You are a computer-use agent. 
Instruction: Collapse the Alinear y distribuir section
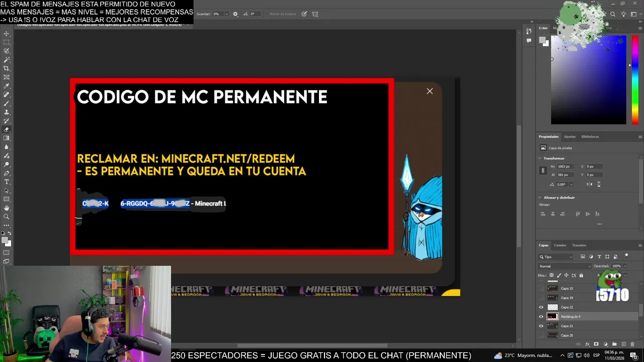[540, 198]
